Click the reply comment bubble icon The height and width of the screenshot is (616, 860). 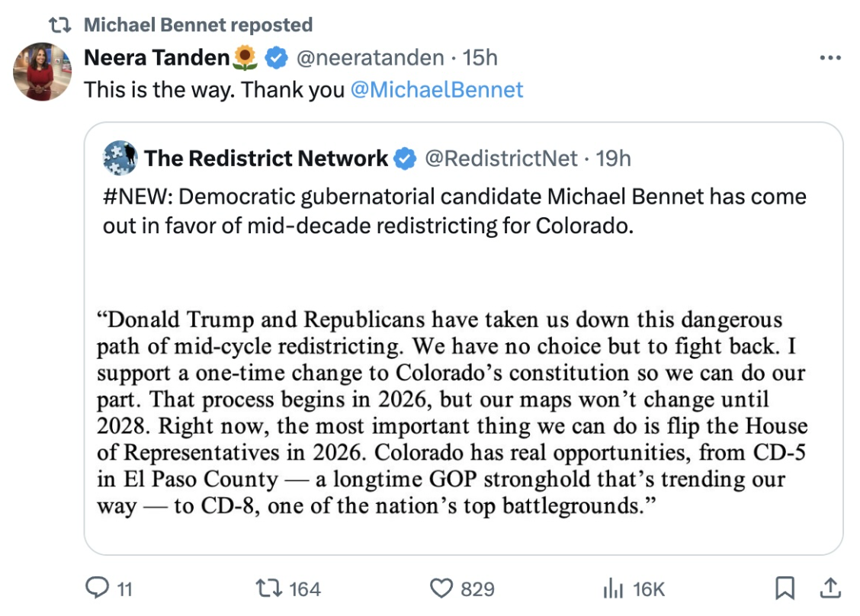[97, 588]
